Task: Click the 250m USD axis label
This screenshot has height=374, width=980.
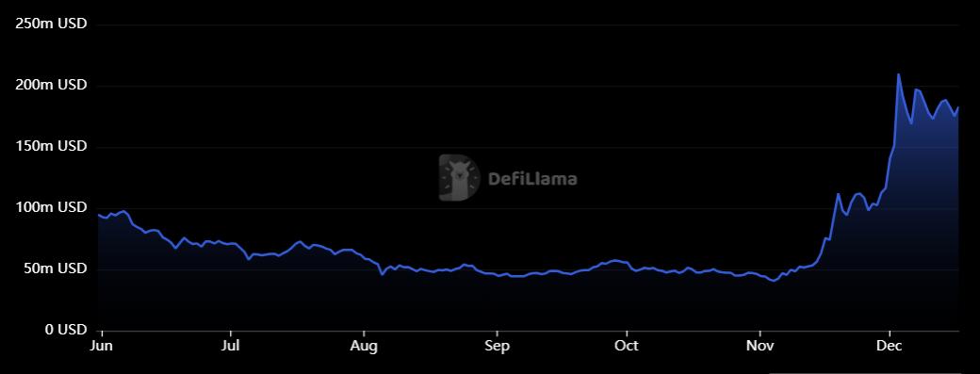Action: [x=51, y=24]
